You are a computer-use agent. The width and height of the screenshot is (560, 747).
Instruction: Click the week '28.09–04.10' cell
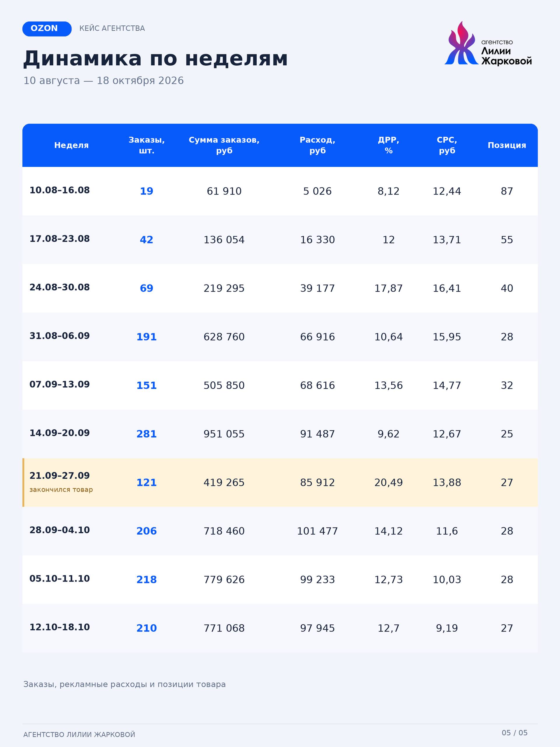coord(60,530)
